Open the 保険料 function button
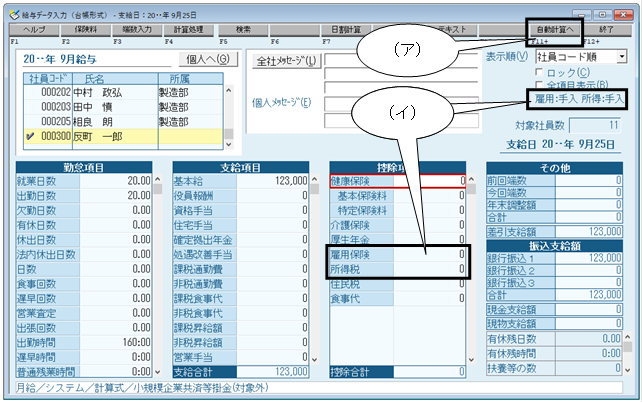 tap(86, 30)
